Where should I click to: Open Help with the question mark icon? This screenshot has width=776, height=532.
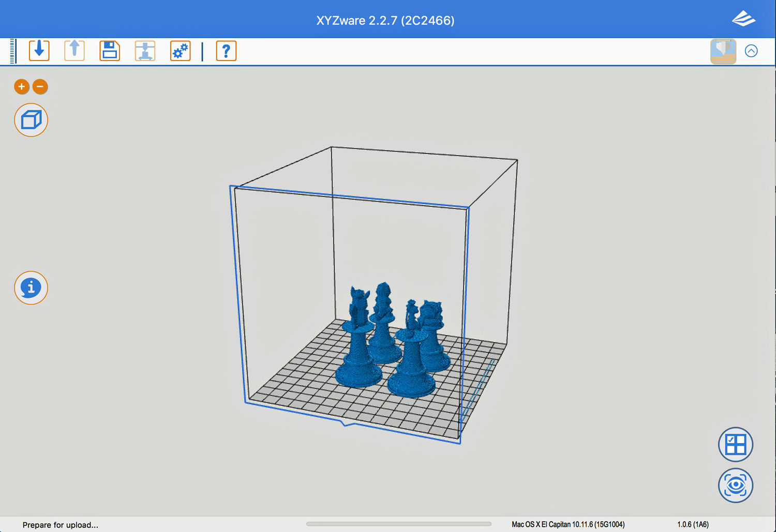(226, 51)
